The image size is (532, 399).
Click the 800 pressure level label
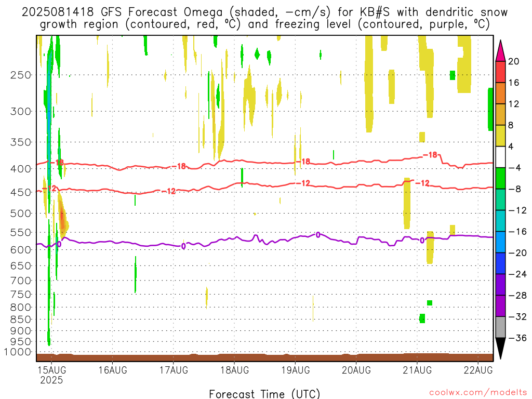21,308
